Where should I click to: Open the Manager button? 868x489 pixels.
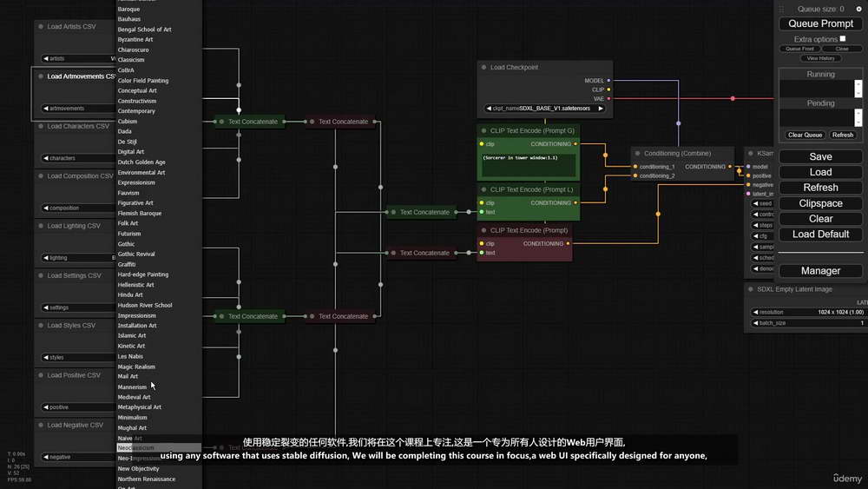click(820, 271)
